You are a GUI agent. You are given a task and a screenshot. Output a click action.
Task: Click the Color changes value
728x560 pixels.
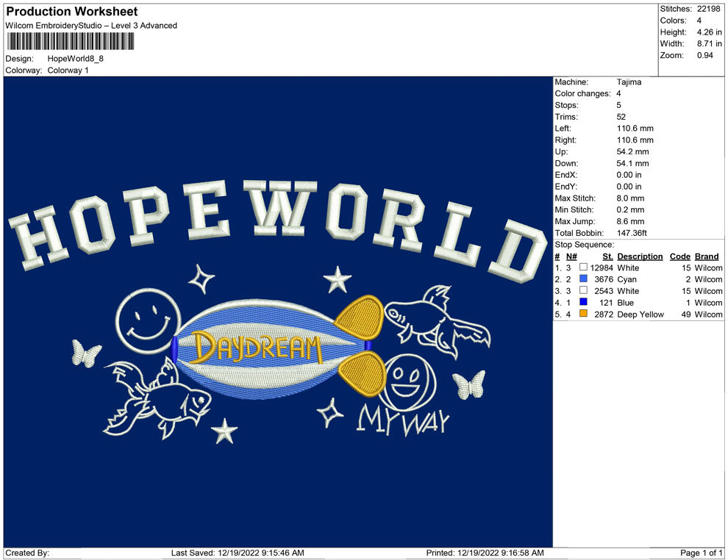coord(618,94)
